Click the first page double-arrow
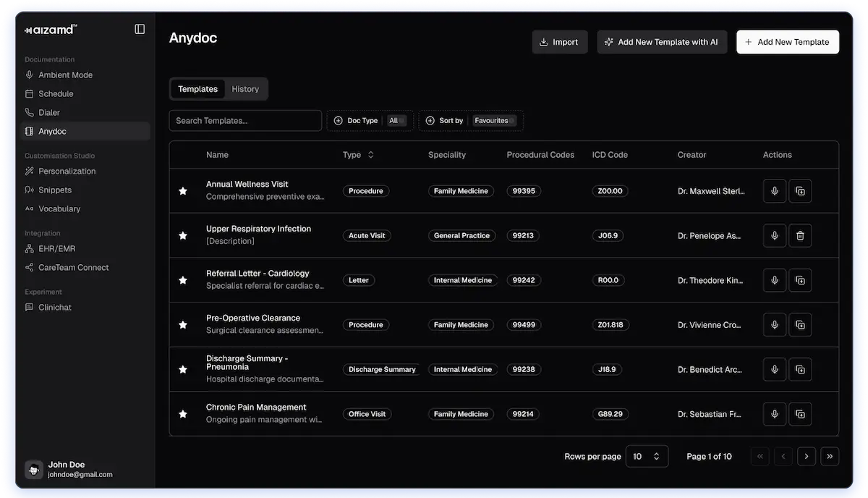 point(760,456)
